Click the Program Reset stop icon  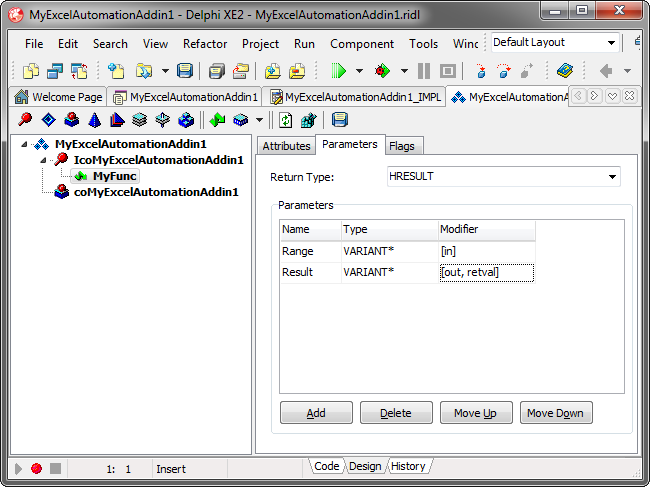(448, 71)
